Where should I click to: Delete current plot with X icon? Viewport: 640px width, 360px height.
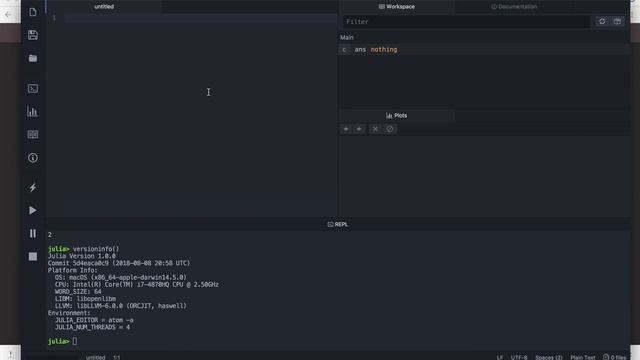pyautogui.click(x=375, y=129)
